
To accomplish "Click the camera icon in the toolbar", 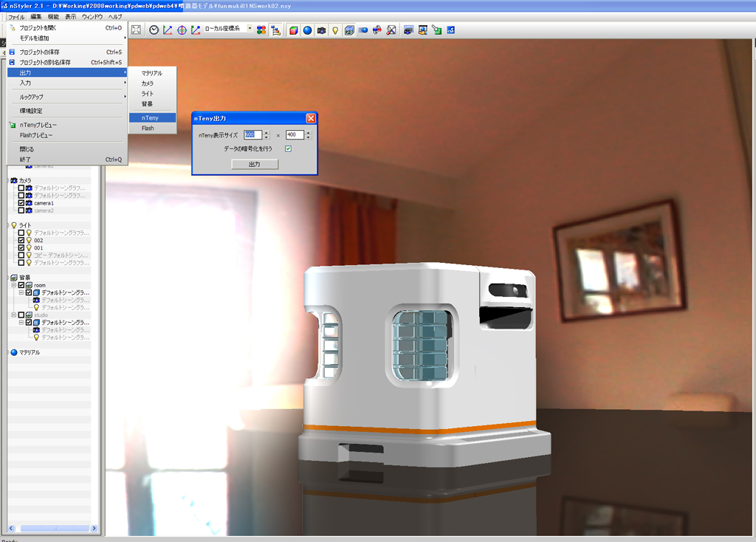I will point(321,30).
